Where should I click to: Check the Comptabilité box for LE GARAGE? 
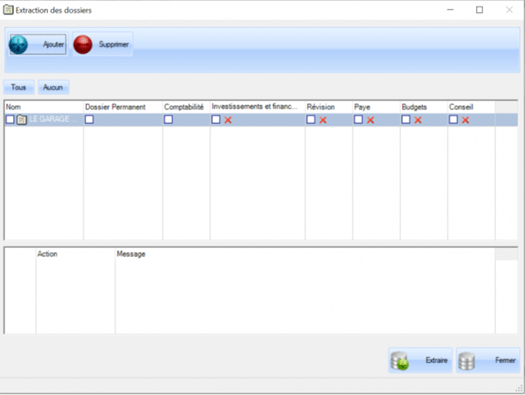coord(168,119)
